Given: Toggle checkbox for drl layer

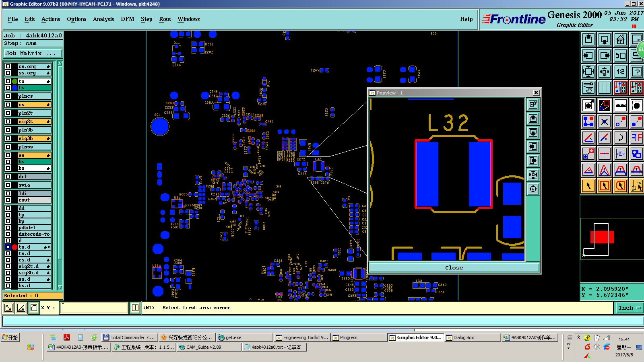Looking at the screenshot, I should coord(8,177).
